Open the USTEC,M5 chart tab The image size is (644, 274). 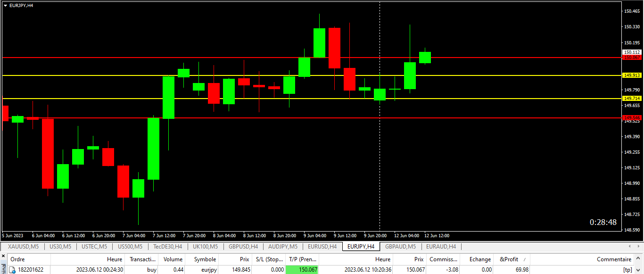[x=94, y=246]
